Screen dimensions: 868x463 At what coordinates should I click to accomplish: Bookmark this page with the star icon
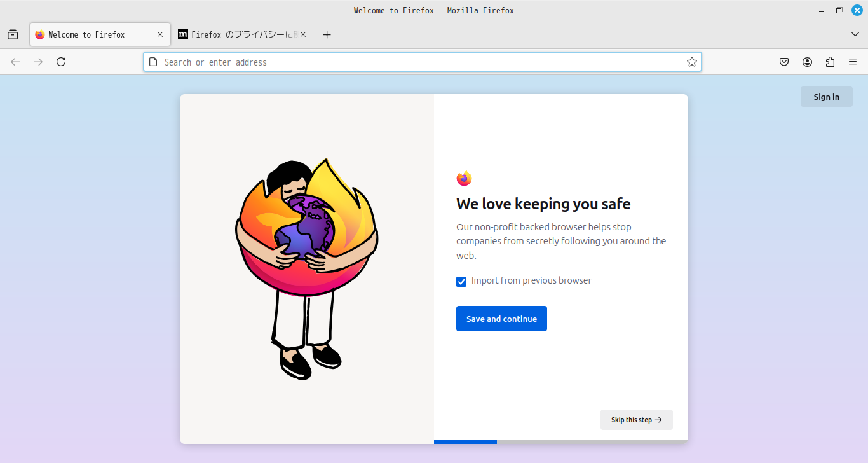click(692, 62)
